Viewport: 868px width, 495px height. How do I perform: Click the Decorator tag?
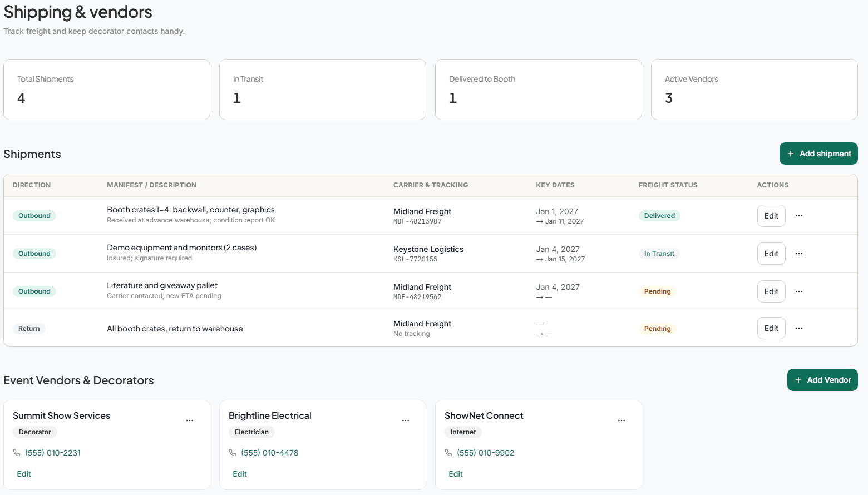(x=35, y=432)
